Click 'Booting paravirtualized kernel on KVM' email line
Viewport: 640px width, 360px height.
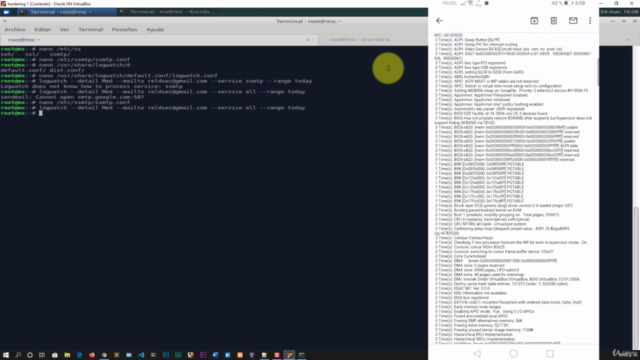(478, 210)
